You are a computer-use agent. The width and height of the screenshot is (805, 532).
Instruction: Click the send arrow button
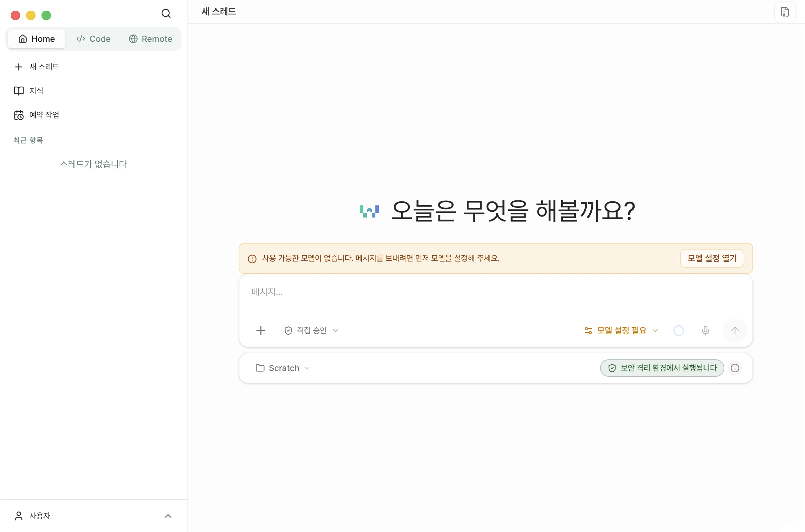(735, 331)
